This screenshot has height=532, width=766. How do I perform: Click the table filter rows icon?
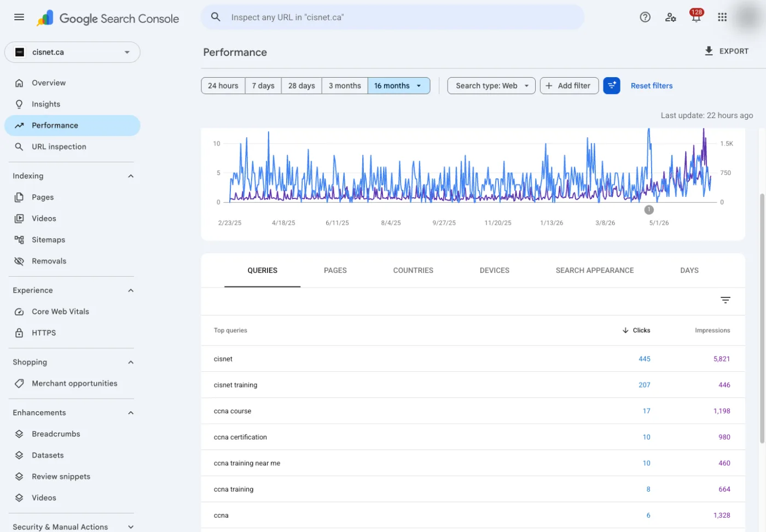click(726, 300)
